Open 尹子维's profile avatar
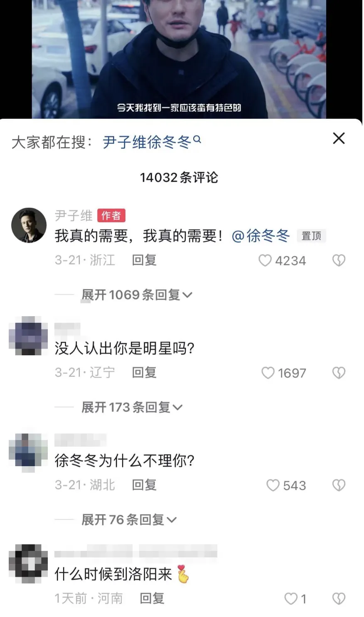The image size is (364, 617). pos(29,225)
